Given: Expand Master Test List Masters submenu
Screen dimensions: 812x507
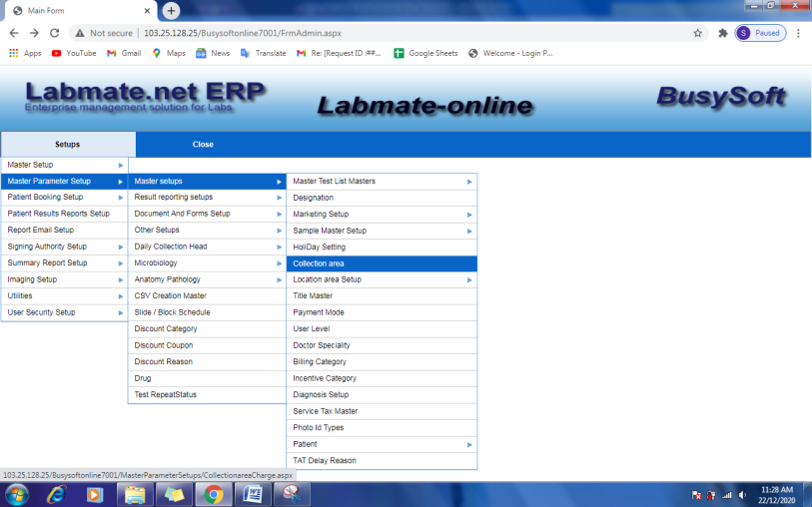Looking at the screenshot, I should coord(382,182).
